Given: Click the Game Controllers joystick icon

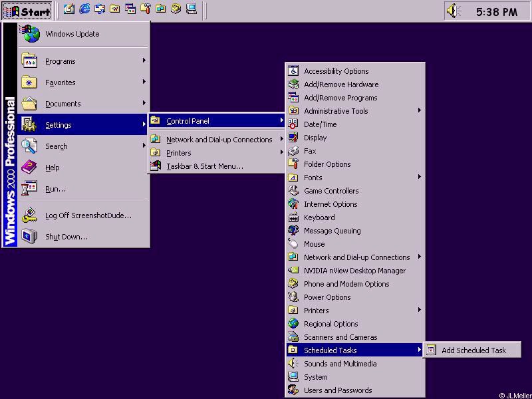Looking at the screenshot, I should tap(293, 191).
